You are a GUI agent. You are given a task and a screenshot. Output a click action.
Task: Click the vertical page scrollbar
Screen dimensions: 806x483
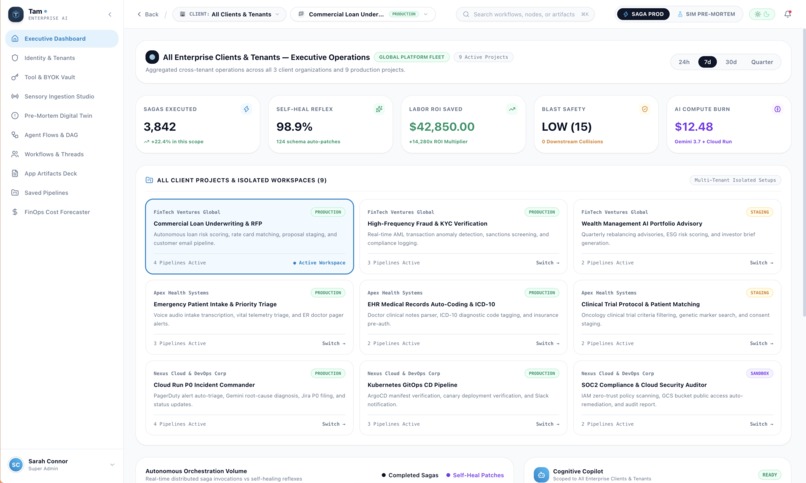803,172
